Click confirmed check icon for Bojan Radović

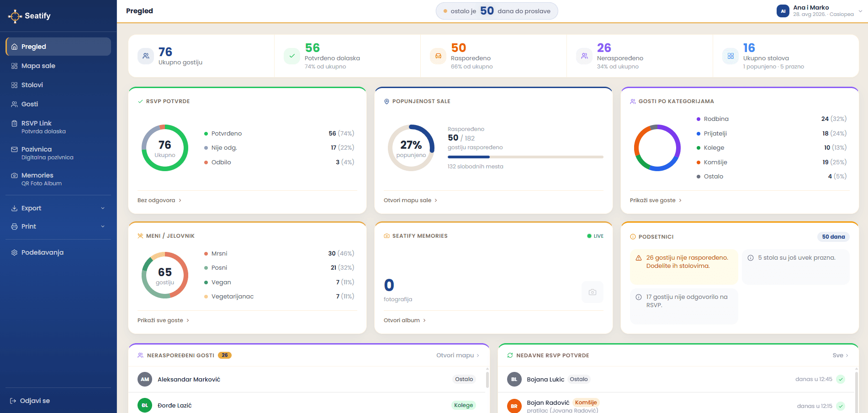coord(841,406)
